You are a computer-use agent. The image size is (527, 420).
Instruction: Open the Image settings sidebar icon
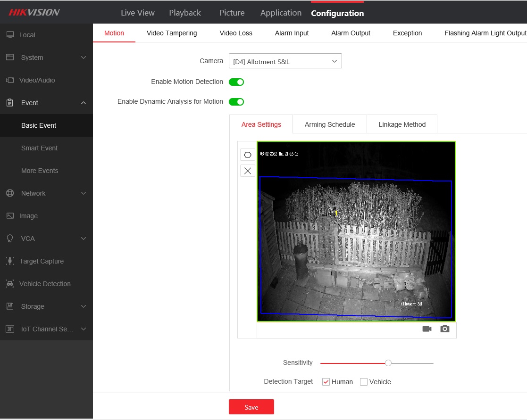pyautogui.click(x=10, y=216)
